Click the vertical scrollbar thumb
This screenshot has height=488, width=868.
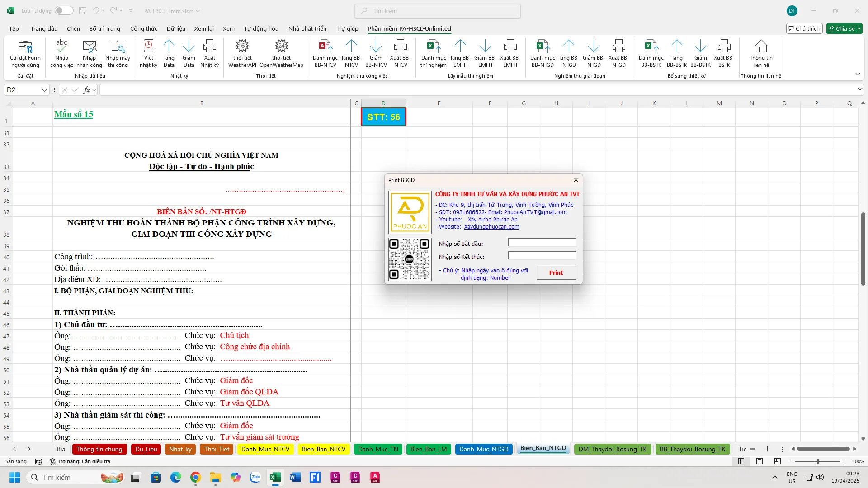tap(863, 249)
